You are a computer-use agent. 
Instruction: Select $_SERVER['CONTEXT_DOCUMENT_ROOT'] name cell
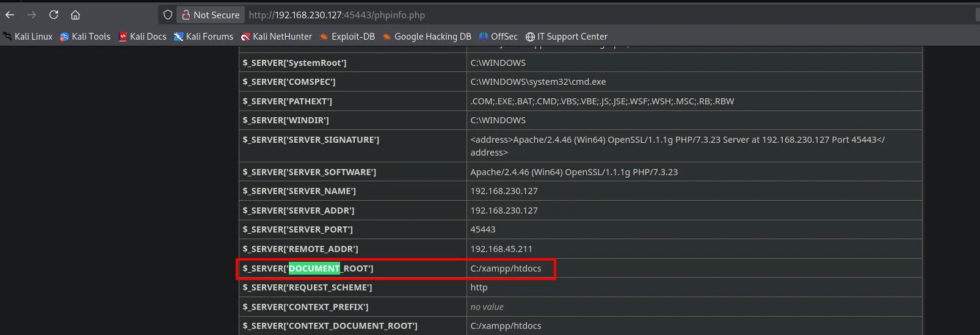click(353, 326)
